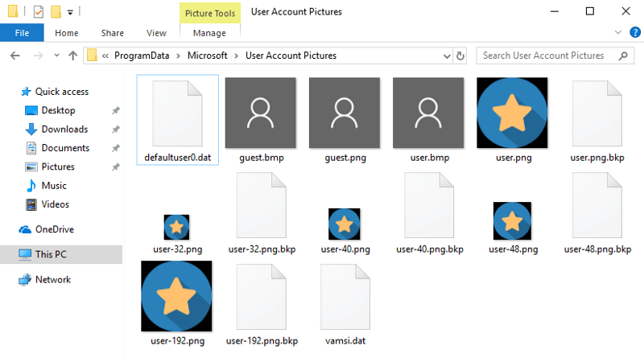The width and height of the screenshot is (644, 358).
Task: Select the user.png.bkp file icon
Action: point(597,113)
